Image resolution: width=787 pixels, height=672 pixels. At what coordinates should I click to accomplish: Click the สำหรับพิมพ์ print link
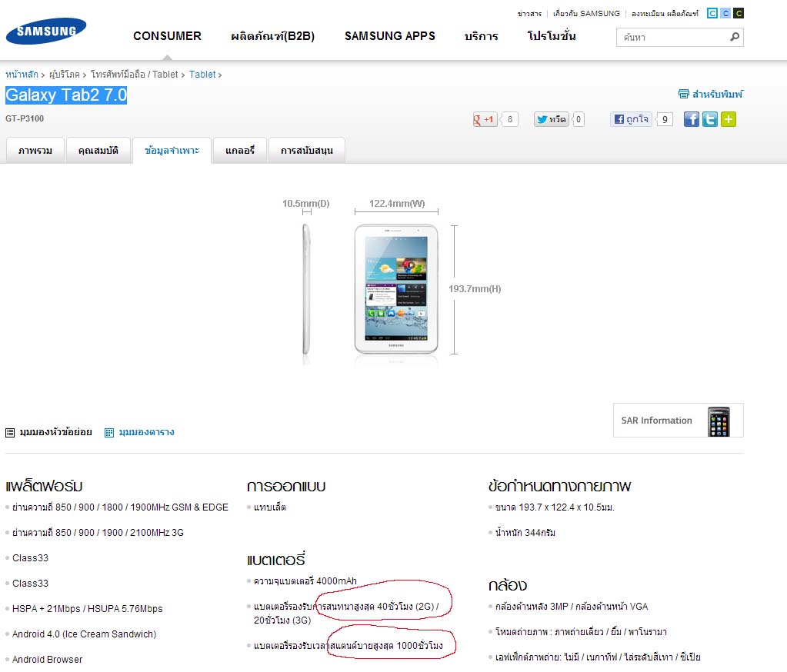click(717, 94)
